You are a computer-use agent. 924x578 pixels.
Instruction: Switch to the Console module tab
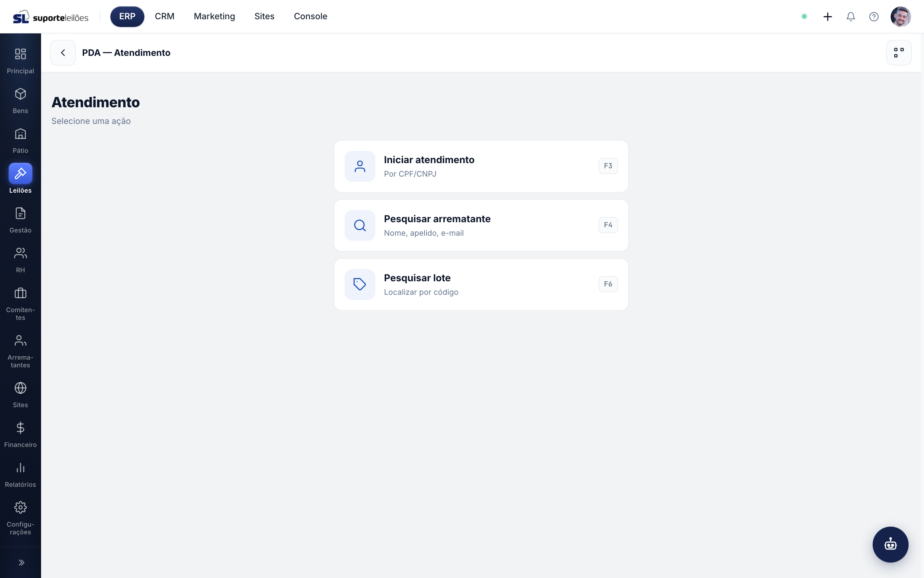click(x=311, y=16)
